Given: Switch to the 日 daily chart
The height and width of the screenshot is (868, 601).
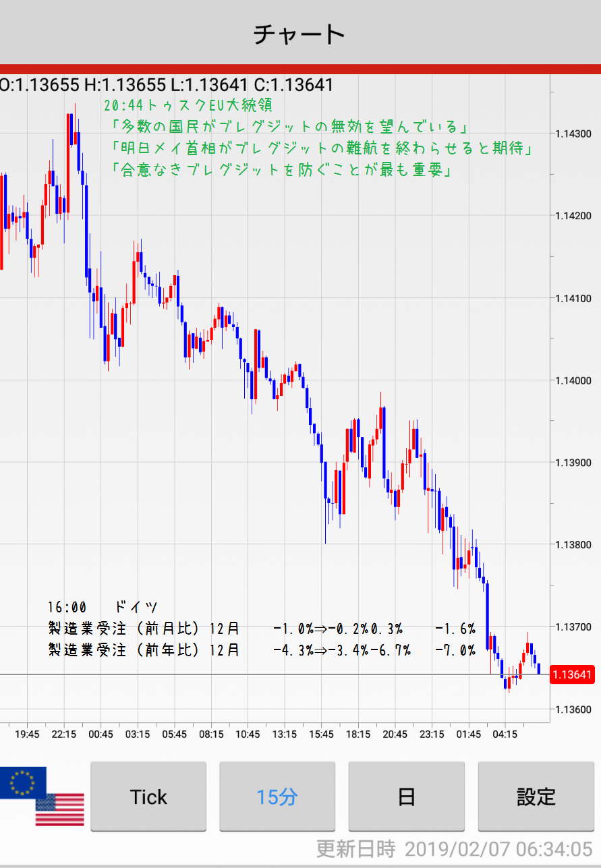Looking at the screenshot, I should tap(406, 797).
